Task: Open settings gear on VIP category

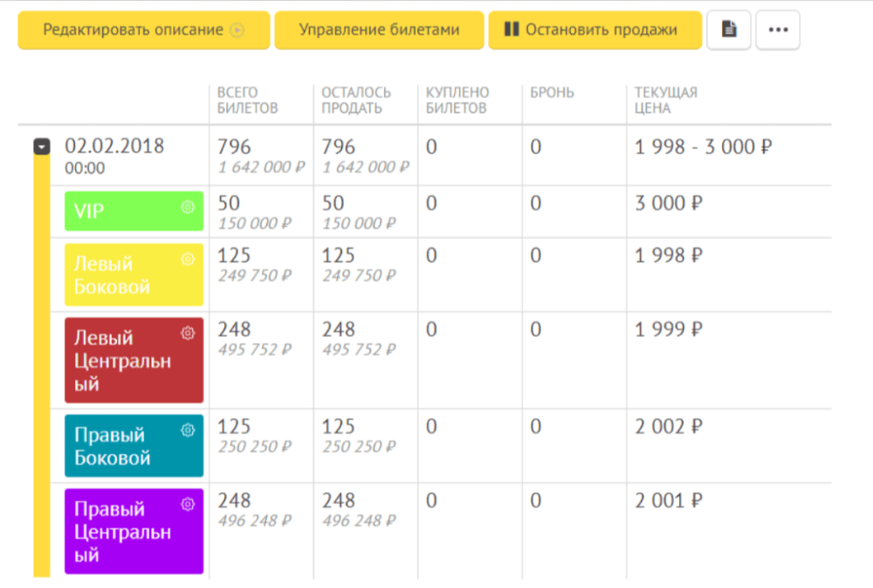Action: 189,207
